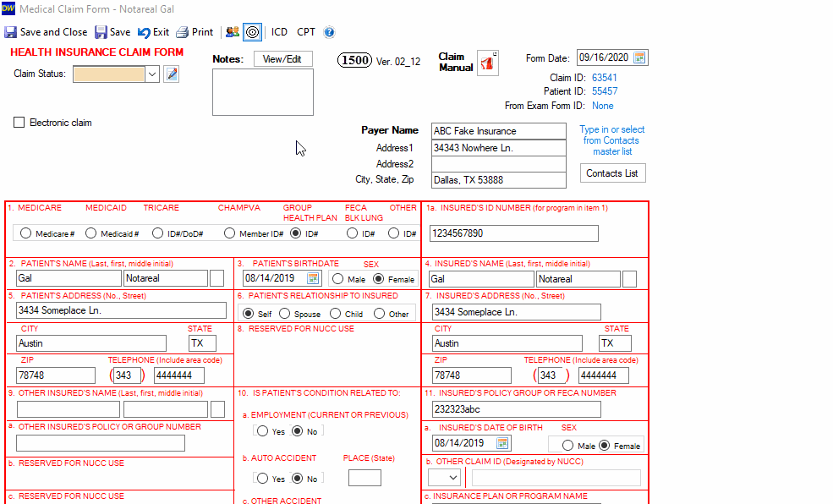833x504 pixels.
Task: Click the Insured's Address street field
Action: 517,312
